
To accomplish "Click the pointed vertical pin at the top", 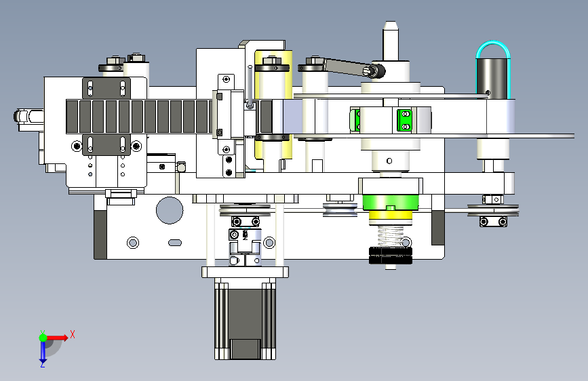I will pos(391,41).
